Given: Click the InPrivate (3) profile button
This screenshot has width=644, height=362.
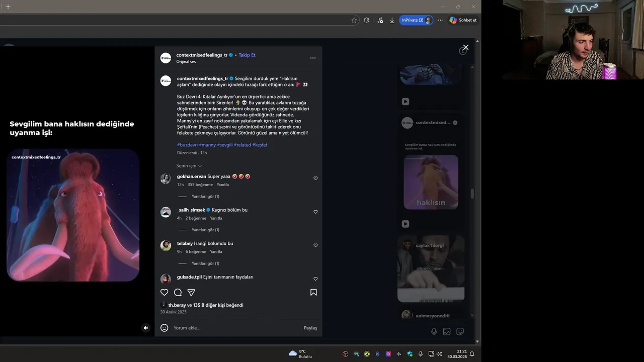Looking at the screenshot, I should (x=416, y=20).
